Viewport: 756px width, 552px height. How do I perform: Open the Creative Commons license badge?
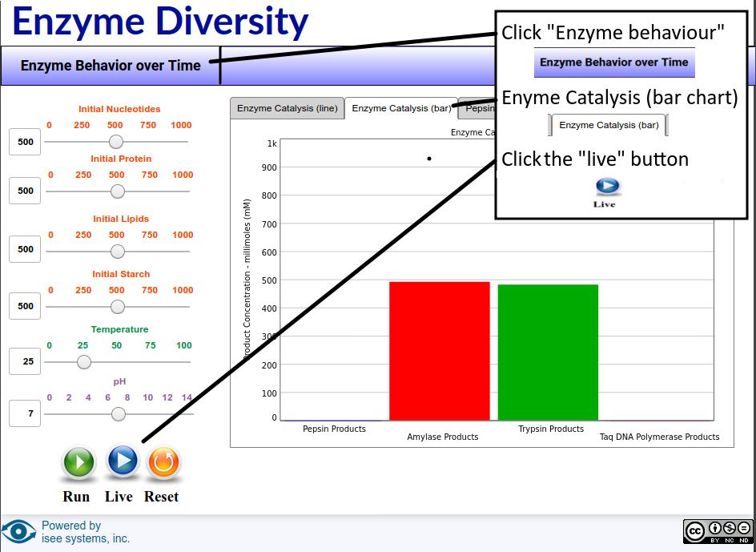pyautogui.click(x=718, y=531)
